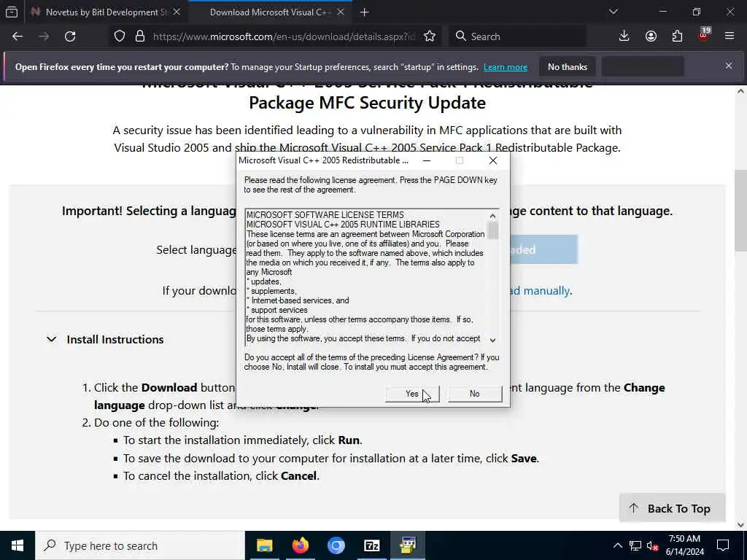
Task: Click the network tray icon
Action: pos(635,545)
